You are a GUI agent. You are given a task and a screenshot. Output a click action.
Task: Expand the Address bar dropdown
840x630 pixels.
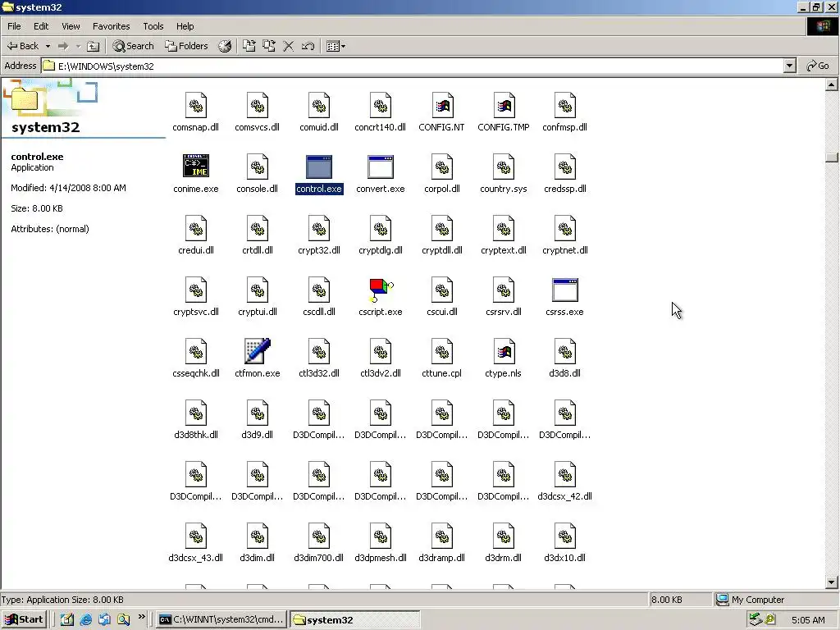pyautogui.click(x=789, y=66)
